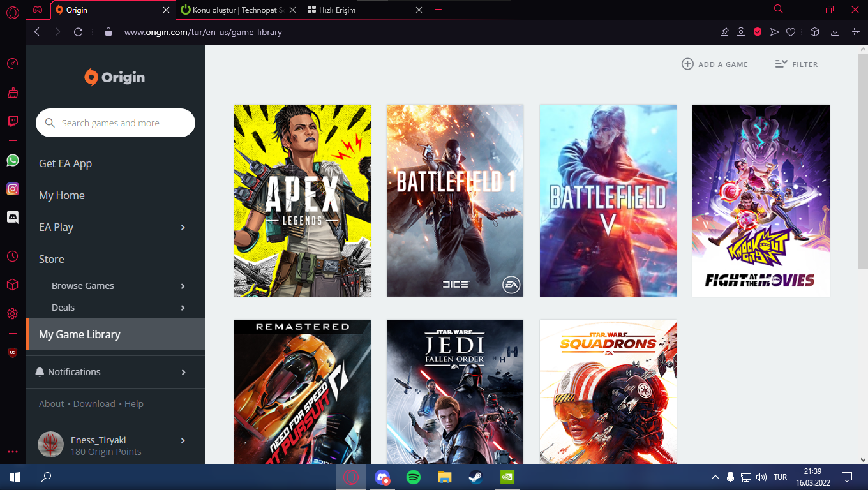Open WhatsApp messenger in the sidebar
The image size is (868, 490).
pyautogui.click(x=12, y=160)
